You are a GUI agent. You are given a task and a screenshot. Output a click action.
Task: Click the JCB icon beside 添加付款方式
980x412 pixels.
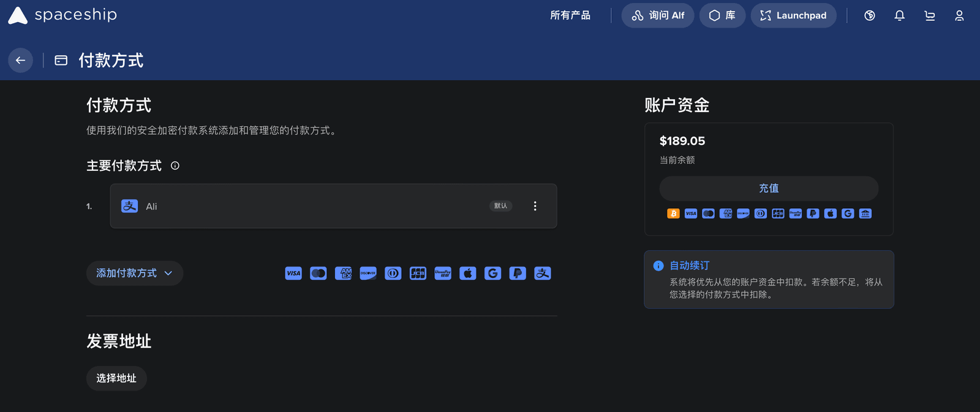418,273
